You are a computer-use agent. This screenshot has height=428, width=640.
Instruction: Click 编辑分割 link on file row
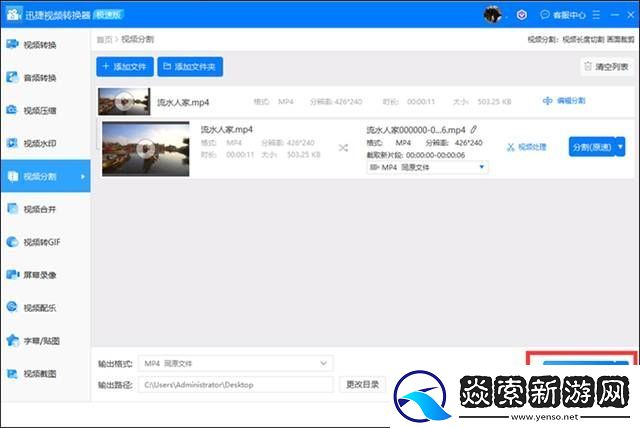click(x=564, y=100)
